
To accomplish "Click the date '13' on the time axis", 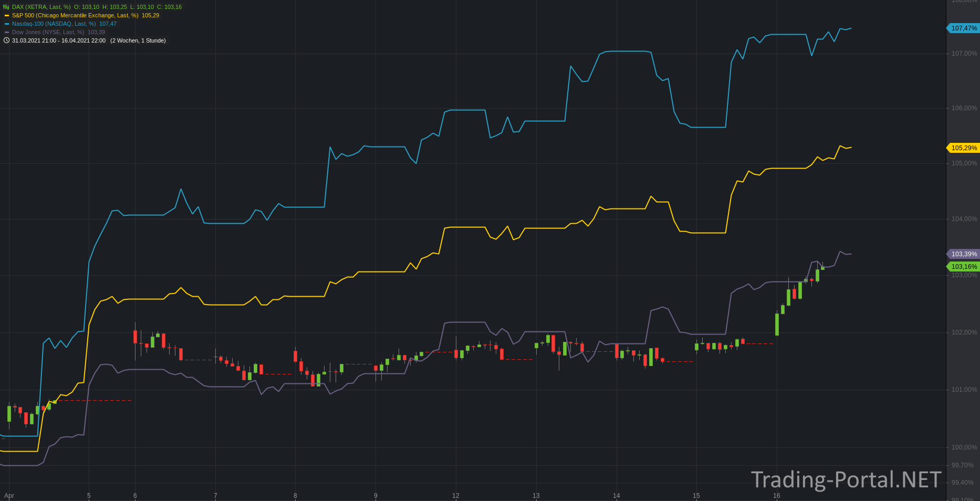I will [x=536, y=496].
